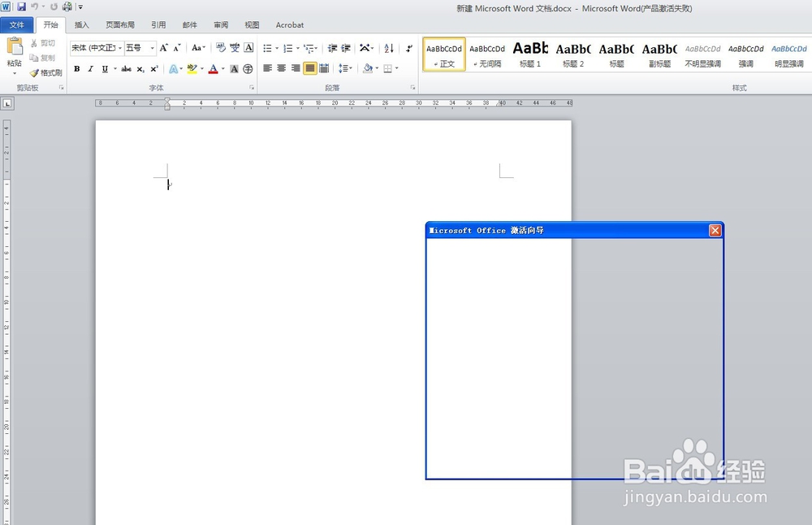Activate the 格式刷 format painter
This screenshot has width=812, height=525.
coord(46,72)
